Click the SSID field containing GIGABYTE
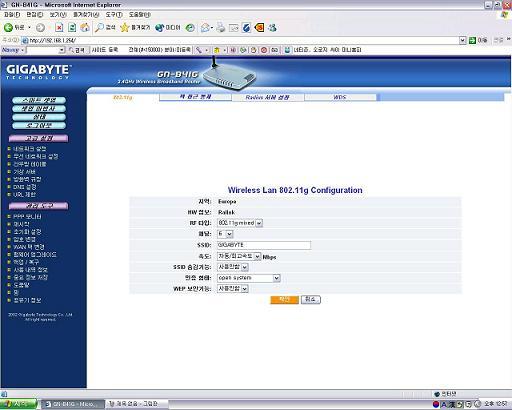Screen dimensions: 512x410 point(264,245)
